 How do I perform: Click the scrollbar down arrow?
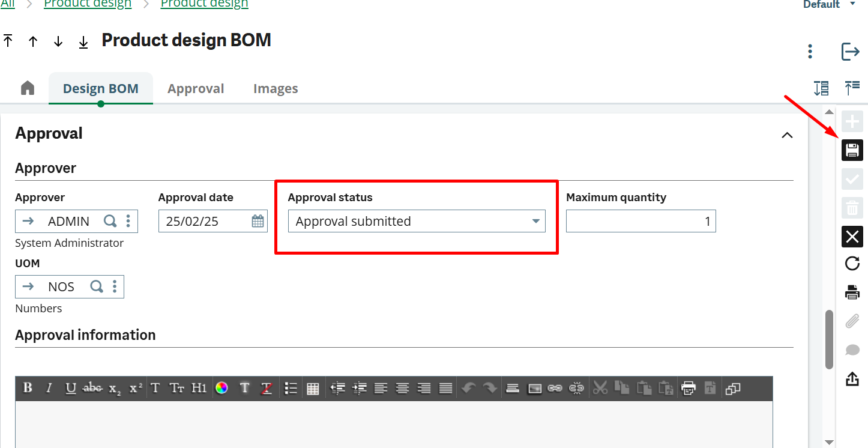pyautogui.click(x=829, y=443)
